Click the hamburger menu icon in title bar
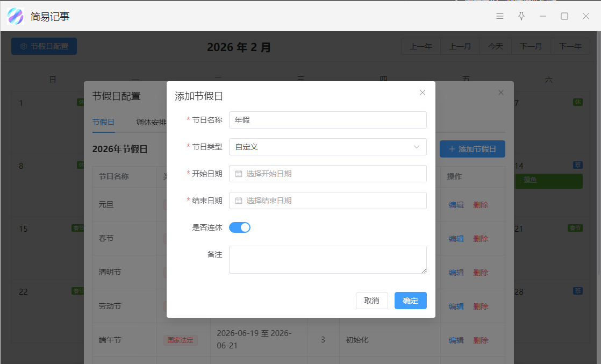The width and height of the screenshot is (601, 364). click(500, 16)
